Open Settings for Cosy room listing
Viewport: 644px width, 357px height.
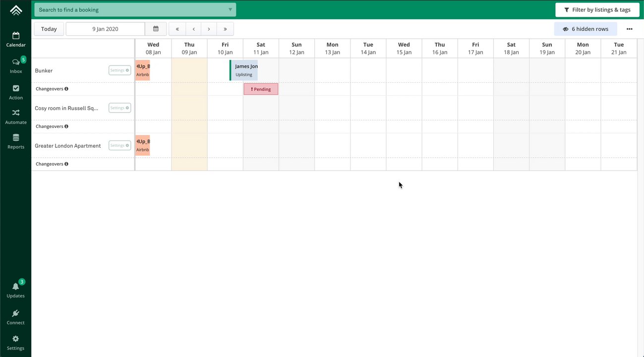click(119, 108)
